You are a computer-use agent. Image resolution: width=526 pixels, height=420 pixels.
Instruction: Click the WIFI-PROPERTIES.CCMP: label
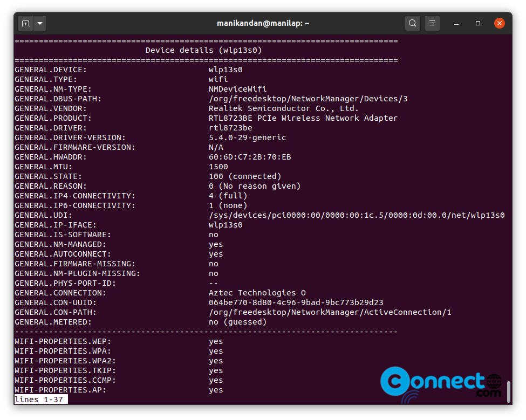65,381
